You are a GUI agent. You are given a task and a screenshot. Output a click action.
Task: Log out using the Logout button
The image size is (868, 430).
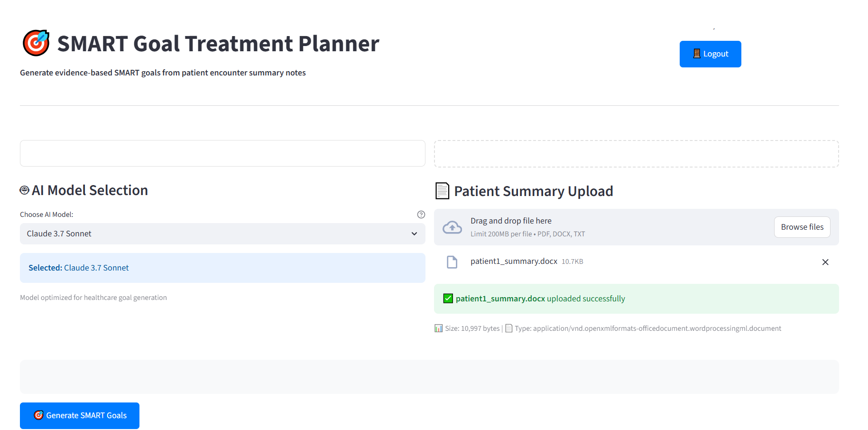710,54
